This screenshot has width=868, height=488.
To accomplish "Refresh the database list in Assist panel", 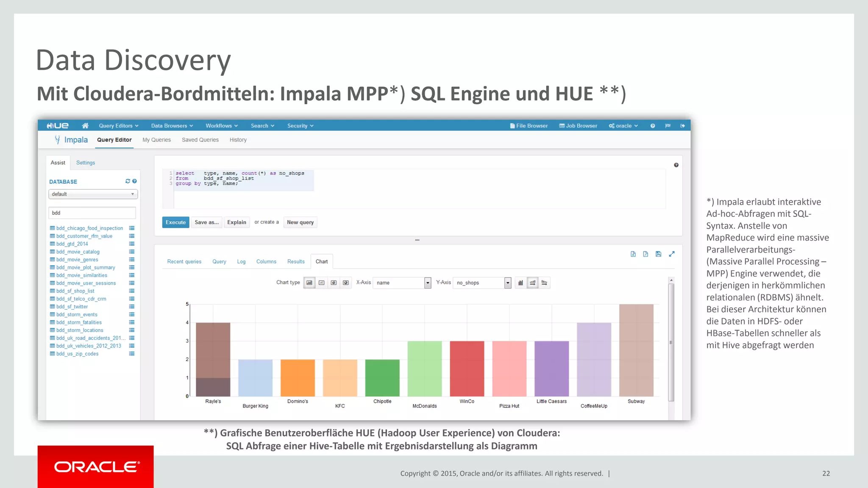I will (x=128, y=181).
